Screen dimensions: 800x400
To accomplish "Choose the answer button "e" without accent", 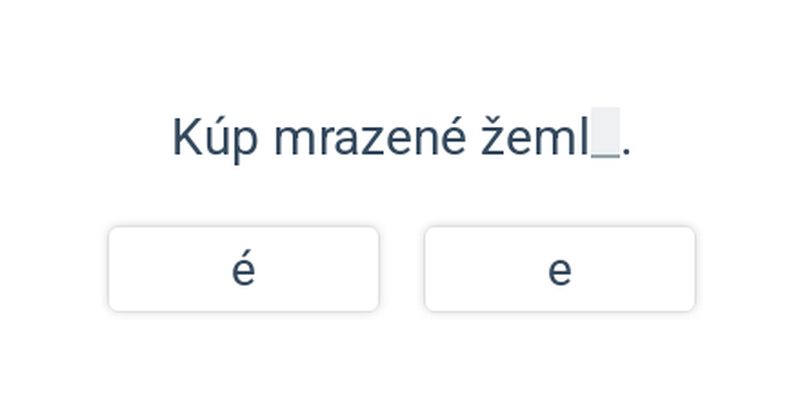I will [559, 269].
